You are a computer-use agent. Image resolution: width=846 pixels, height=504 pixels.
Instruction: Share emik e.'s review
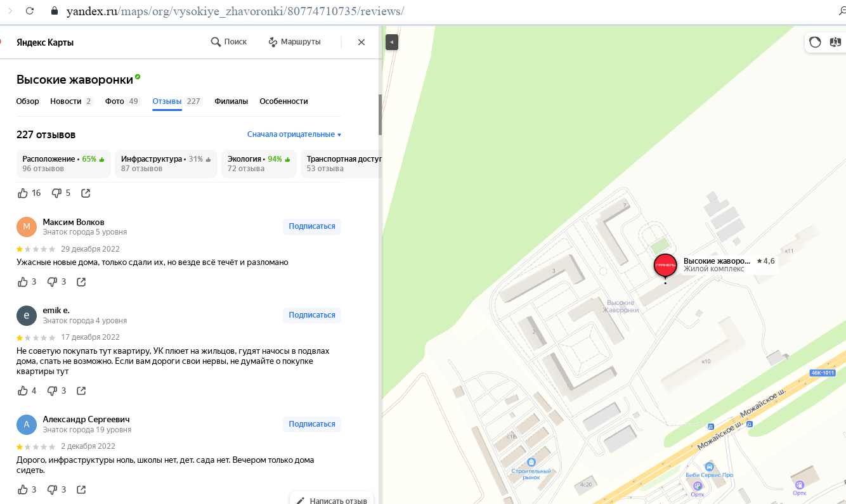(81, 391)
